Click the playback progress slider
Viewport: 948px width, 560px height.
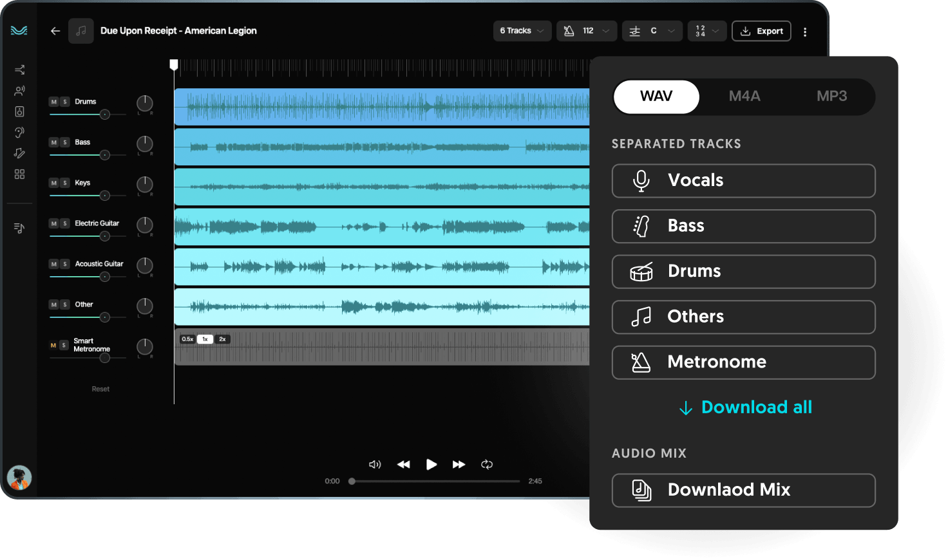(x=435, y=481)
